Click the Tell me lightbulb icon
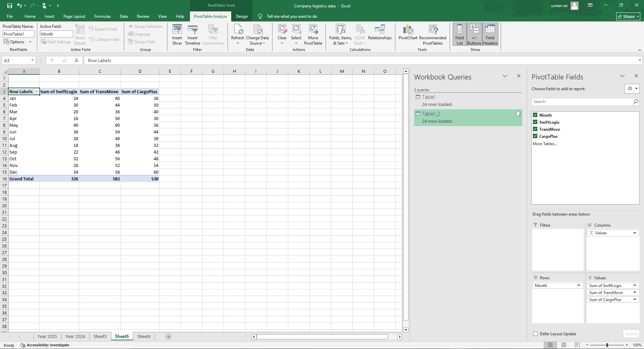This screenshot has height=349, width=644. [x=260, y=16]
